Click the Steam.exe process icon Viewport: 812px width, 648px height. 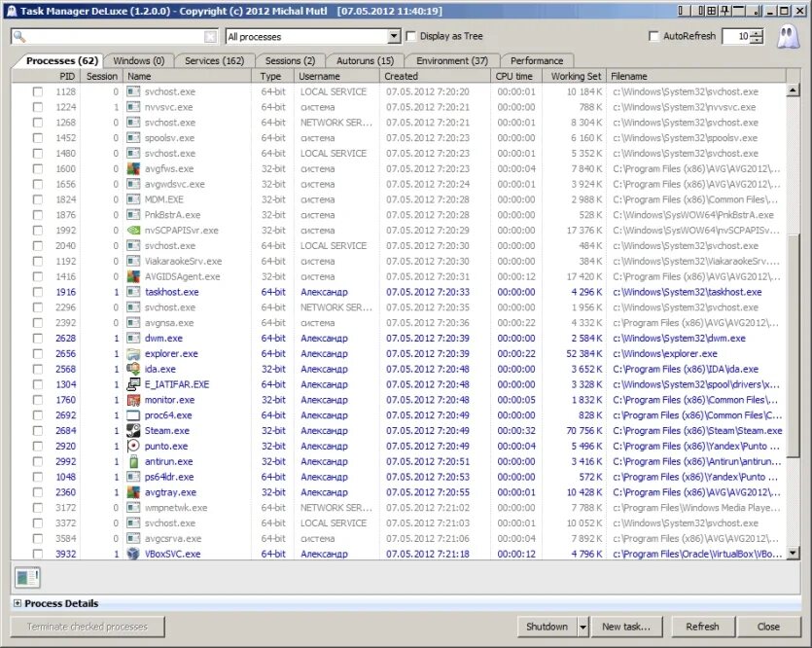coord(133,430)
